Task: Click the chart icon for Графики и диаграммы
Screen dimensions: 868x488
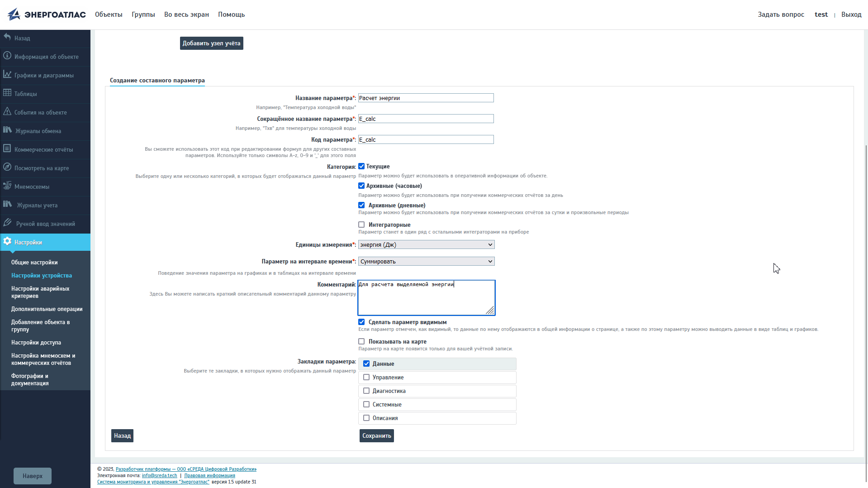Action: 7,75
